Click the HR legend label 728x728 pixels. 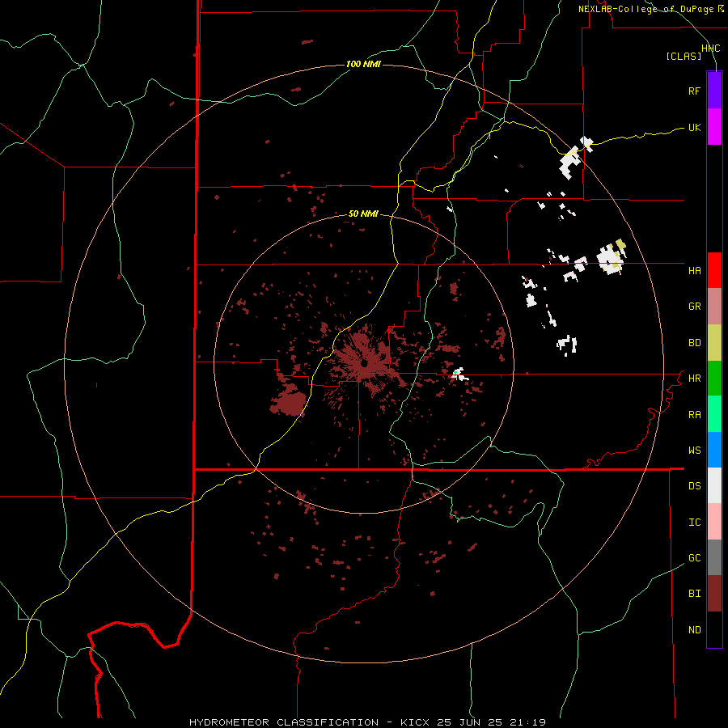694,379
